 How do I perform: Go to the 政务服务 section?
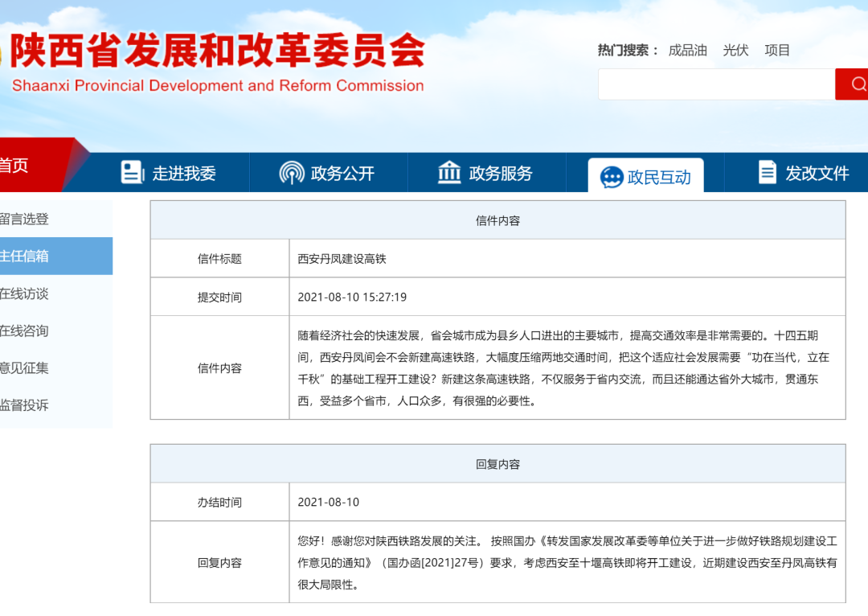(x=501, y=173)
